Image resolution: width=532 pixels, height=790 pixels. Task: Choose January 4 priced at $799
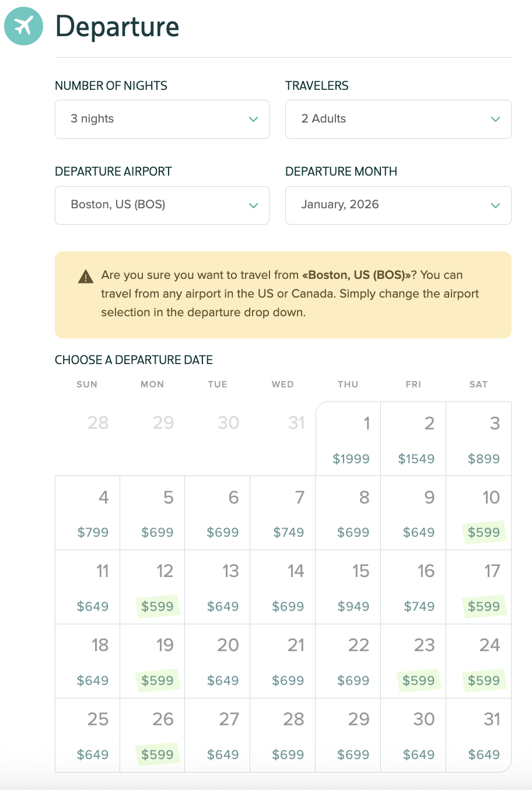tap(88, 513)
